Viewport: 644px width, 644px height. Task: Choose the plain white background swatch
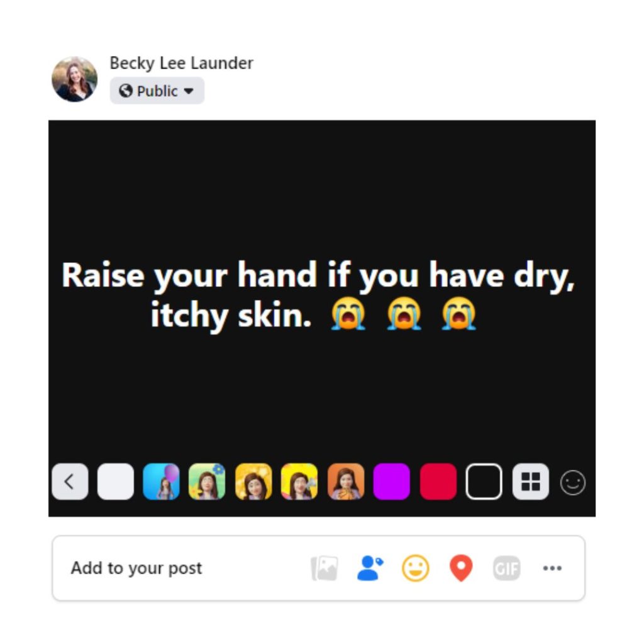[x=116, y=482]
